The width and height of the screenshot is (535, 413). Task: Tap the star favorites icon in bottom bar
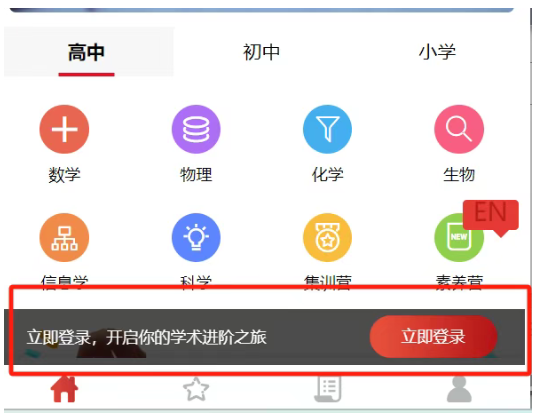(x=196, y=389)
